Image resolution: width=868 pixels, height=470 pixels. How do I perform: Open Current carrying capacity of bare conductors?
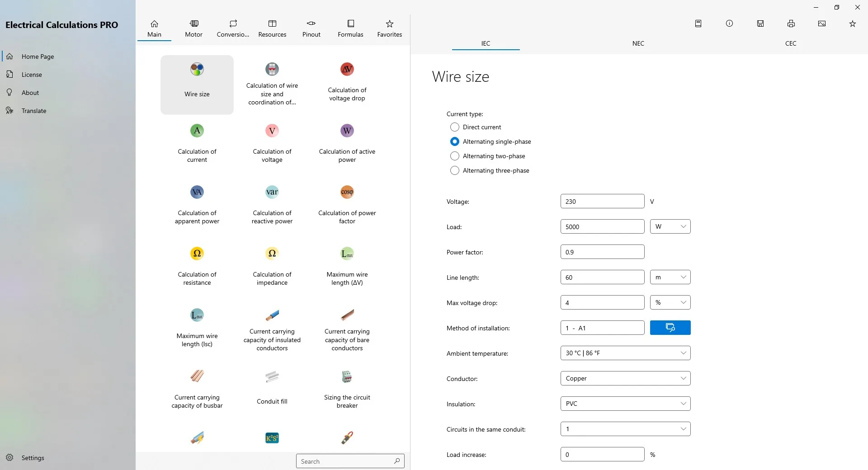coord(347,331)
